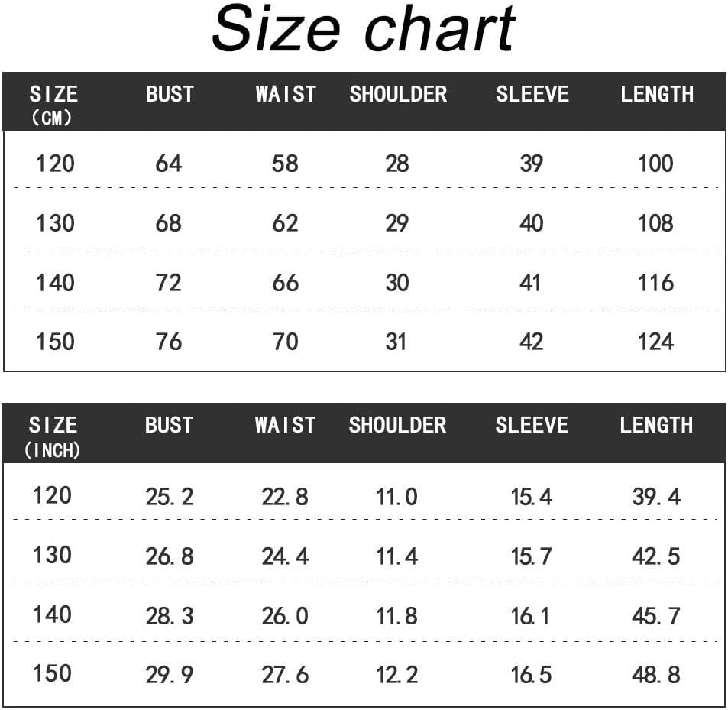The width and height of the screenshot is (728, 710).
Task: Select size 150 row label in CM table
Action: pos(55,341)
